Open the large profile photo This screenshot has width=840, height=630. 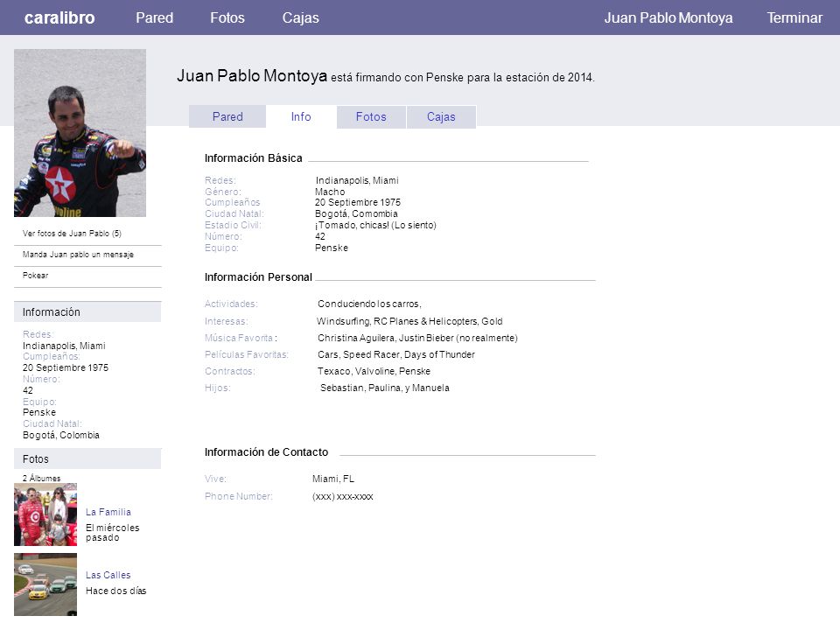[80, 133]
